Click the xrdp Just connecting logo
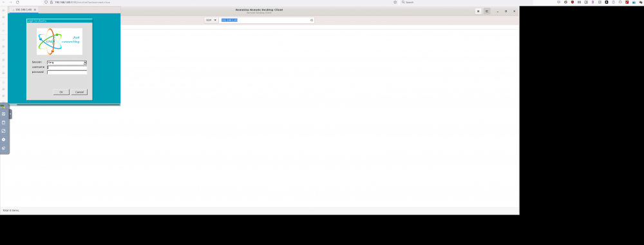The width and height of the screenshot is (644, 245). pos(59,41)
